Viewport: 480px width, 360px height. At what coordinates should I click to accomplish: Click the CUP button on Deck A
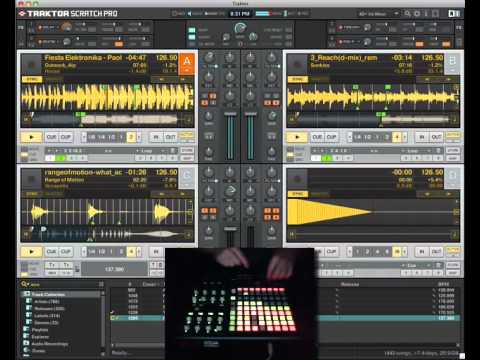66,137
